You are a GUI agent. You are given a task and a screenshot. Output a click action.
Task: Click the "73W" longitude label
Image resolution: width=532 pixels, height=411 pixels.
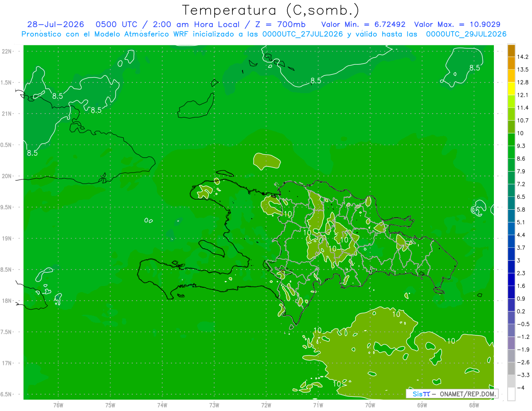(x=214, y=405)
